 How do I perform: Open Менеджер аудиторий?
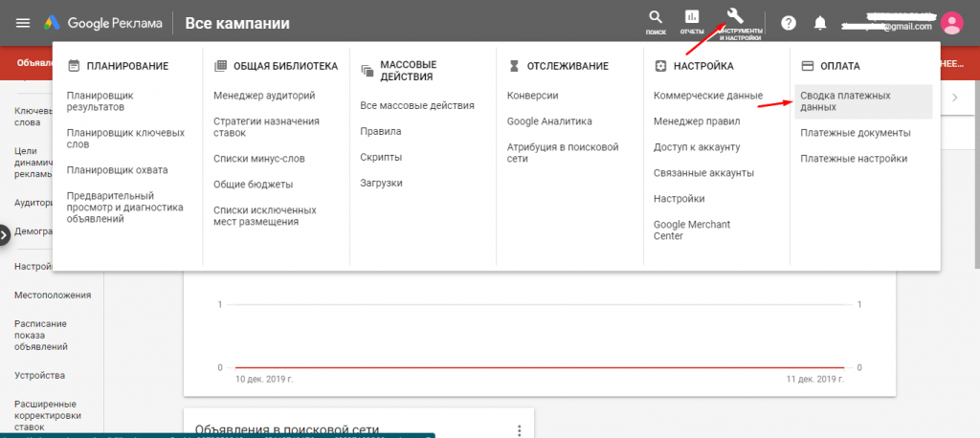point(264,96)
